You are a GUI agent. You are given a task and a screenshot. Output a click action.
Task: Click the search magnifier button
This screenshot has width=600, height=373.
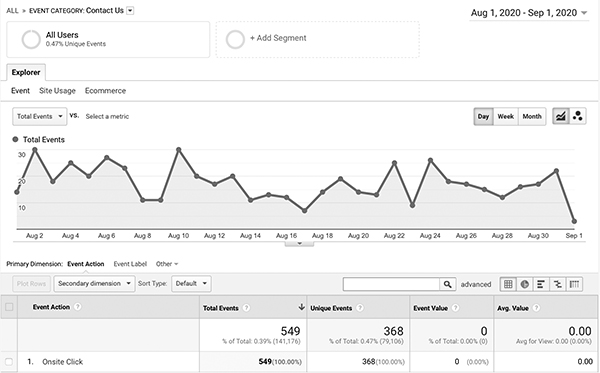tap(447, 284)
